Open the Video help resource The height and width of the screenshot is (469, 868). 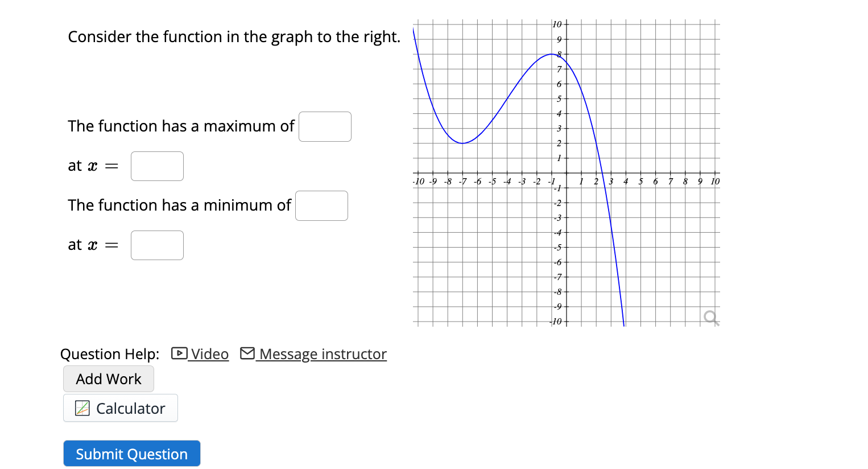click(x=210, y=353)
